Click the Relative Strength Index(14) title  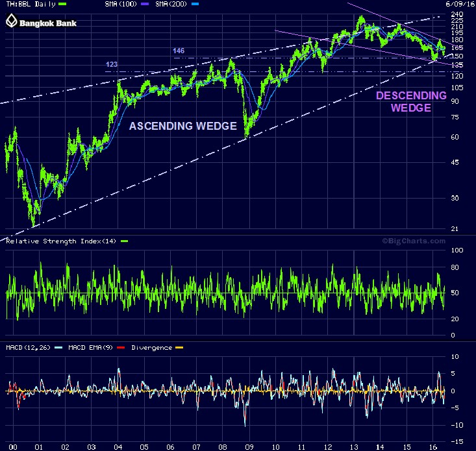(x=61, y=241)
